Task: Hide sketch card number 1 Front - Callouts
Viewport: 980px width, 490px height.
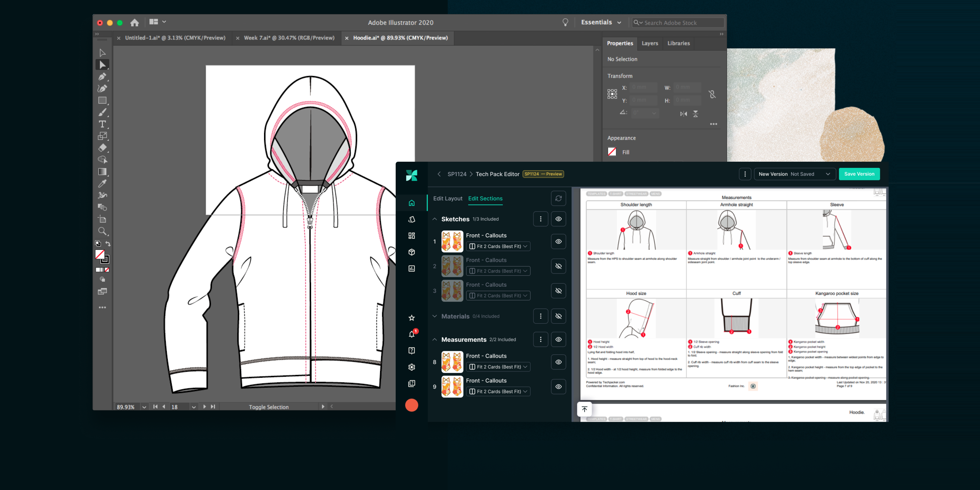Action: click(x=558, y=241)
